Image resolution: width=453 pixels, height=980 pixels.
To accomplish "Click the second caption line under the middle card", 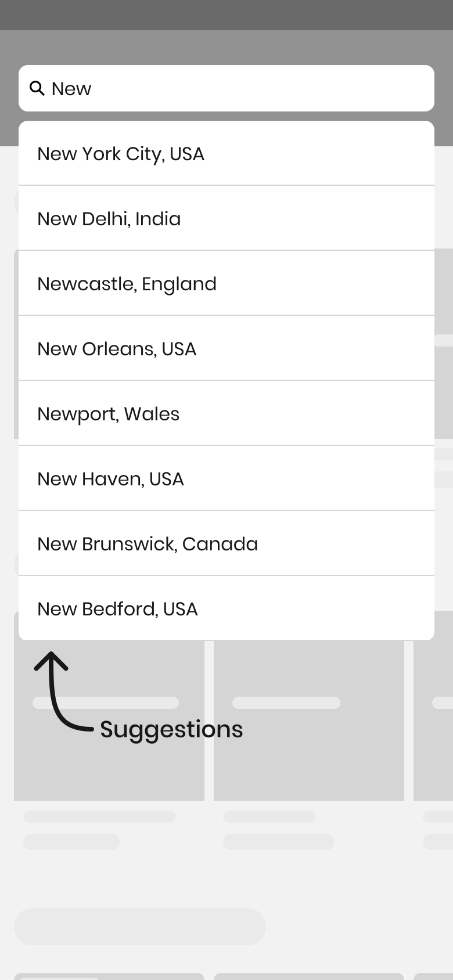I will tap(279, 841).
